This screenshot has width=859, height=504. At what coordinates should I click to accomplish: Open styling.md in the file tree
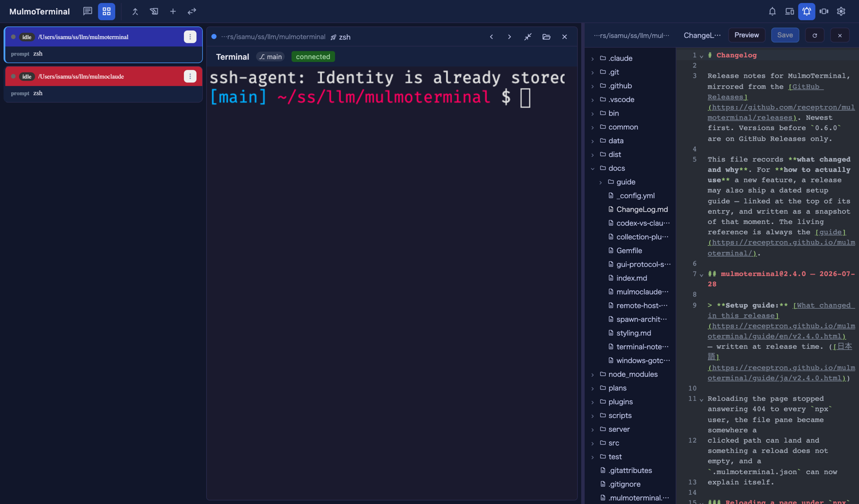tap(631, 333)
